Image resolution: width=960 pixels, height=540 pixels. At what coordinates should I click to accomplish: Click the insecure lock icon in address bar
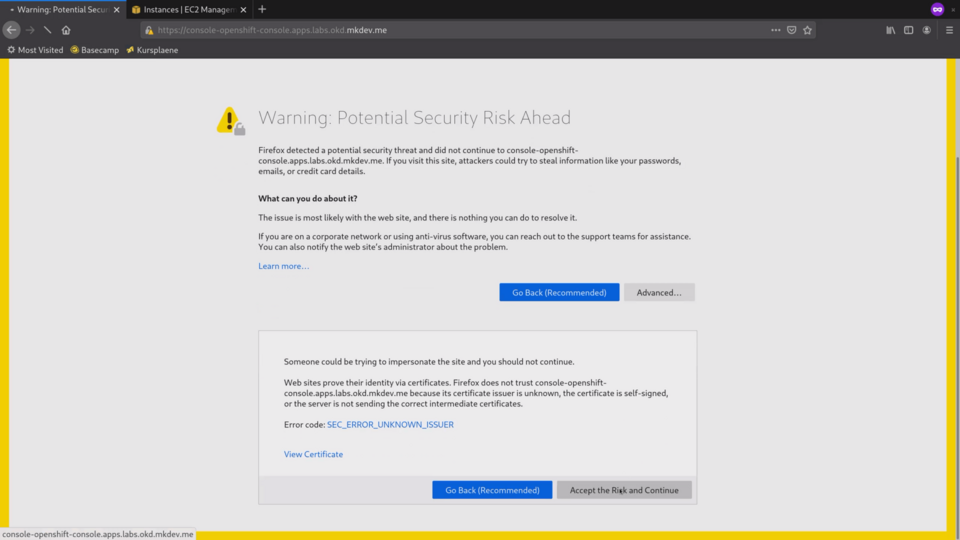click(x=149, y=30)
